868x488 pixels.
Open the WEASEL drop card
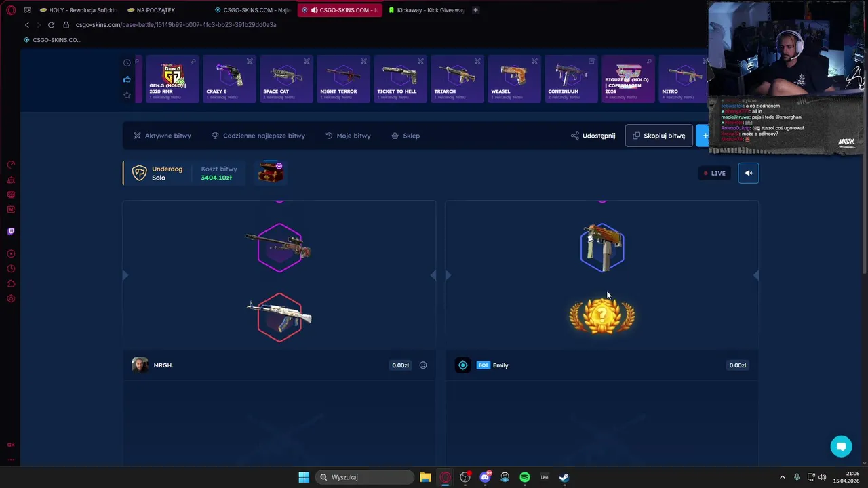pyautogui.click(x=514, y=79)
